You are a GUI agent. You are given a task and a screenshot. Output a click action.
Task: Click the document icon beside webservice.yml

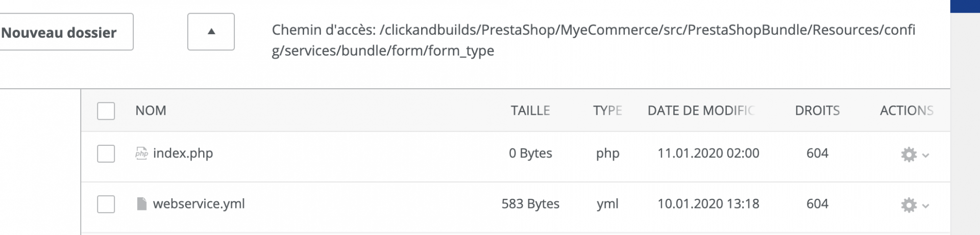click(x=142, y=204)
